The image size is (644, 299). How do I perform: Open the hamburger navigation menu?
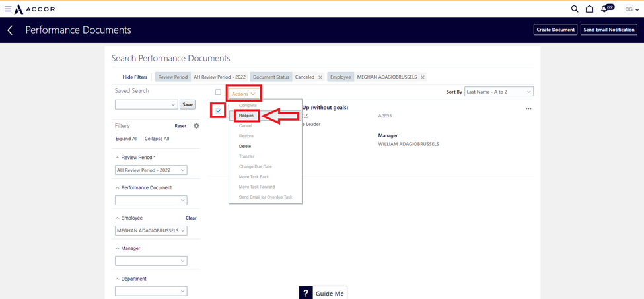coord(8,9)
